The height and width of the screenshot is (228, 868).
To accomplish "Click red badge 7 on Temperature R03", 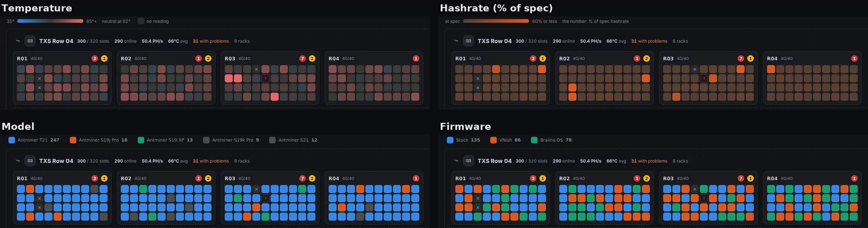I will [302, 59].
